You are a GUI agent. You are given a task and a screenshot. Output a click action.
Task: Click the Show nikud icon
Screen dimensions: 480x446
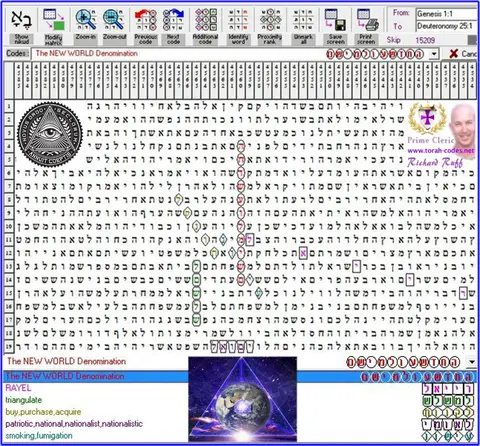click(x=22, y=20)
